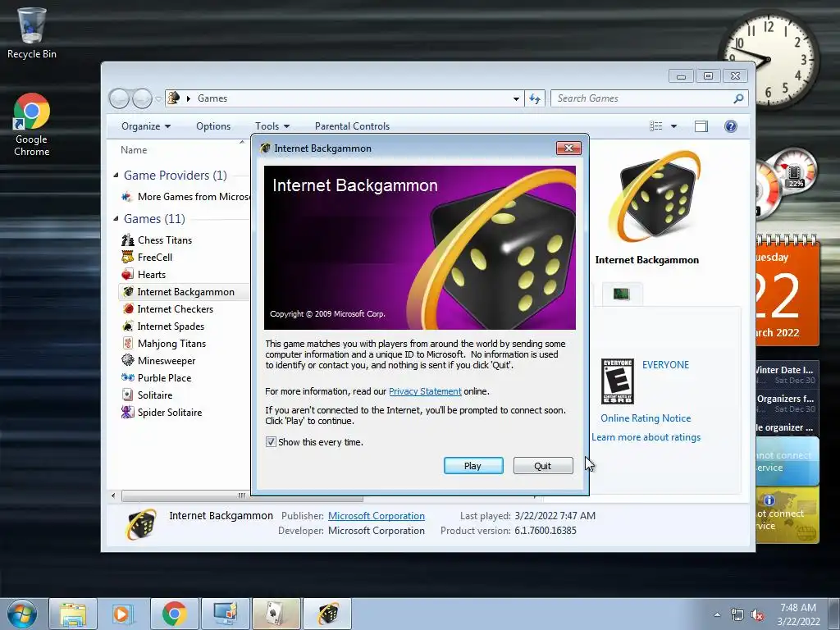This screenshot has width=840, height=630.
Task: Click the Games breadcrumb in address bar
Action: (212, 98)
